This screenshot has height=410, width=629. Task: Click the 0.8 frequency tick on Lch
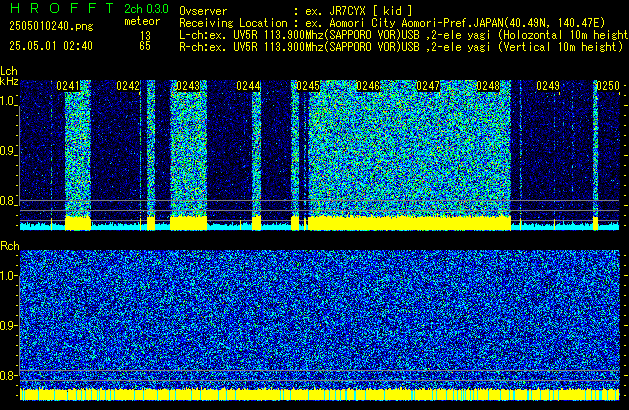pyautogui.click(x=8, y=201)
